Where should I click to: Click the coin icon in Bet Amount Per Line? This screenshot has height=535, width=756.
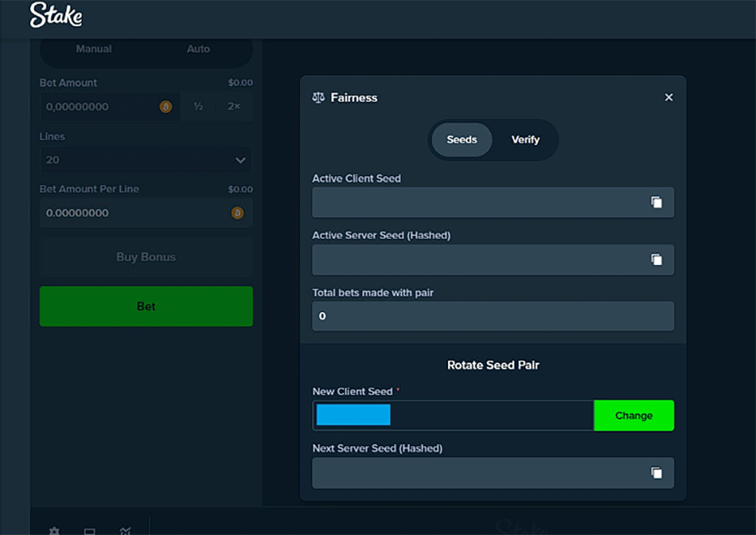pyautogui.click(x=237, y=213)
